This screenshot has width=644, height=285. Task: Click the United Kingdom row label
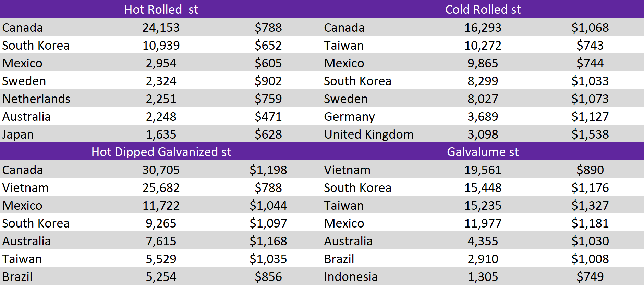(x=369, y=134)
